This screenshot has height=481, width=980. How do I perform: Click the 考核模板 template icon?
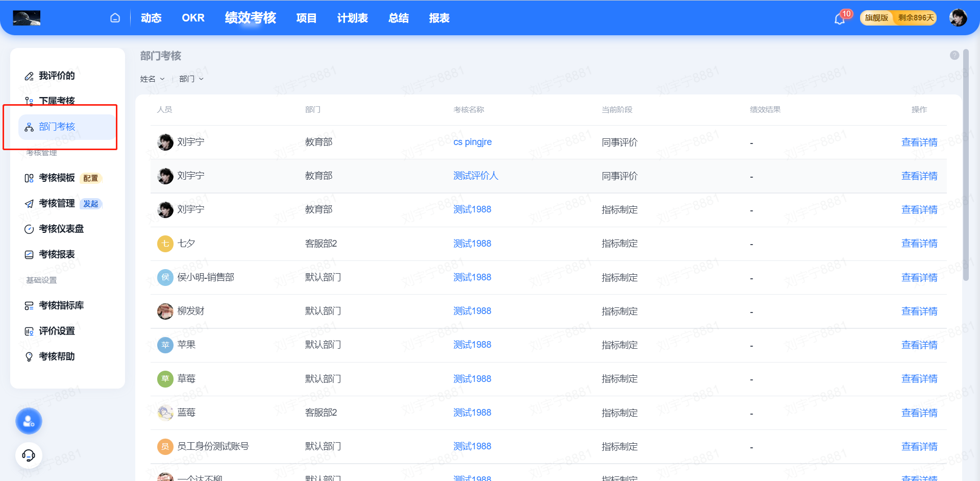pyautogui.click(x=29, y=178)
